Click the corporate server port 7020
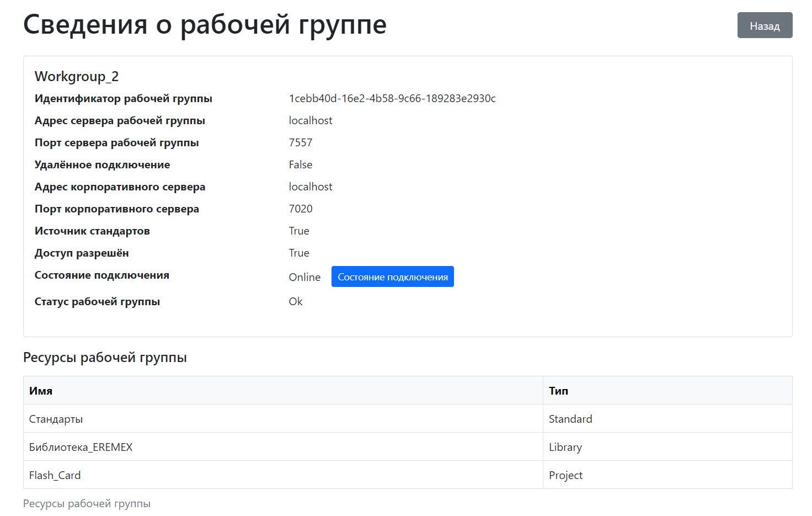Image resolution: width=812 pixels, height=516 pixels. (300, 209)
